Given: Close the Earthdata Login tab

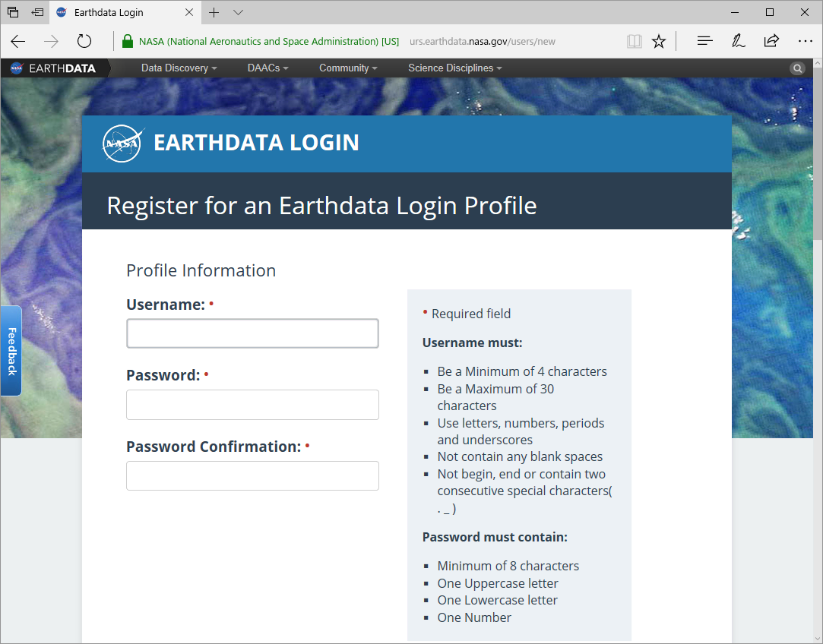Looking at the screenshot, I should (x=189, y=12).
